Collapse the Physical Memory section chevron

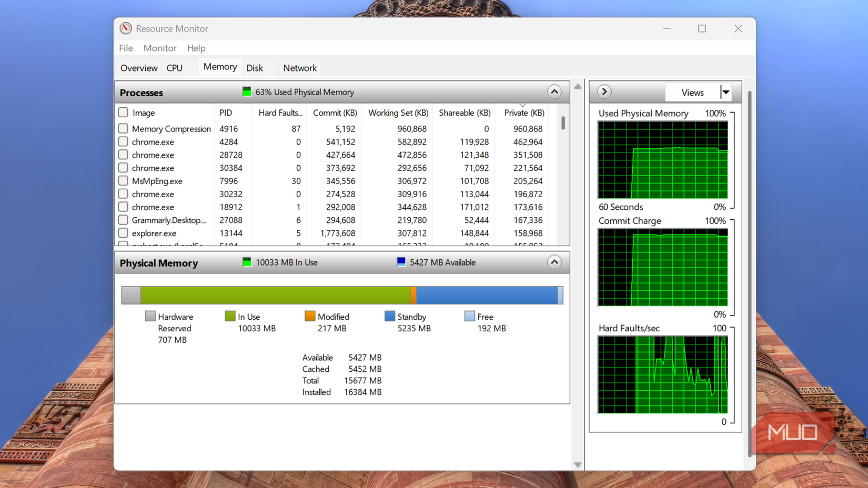(554, 262)
